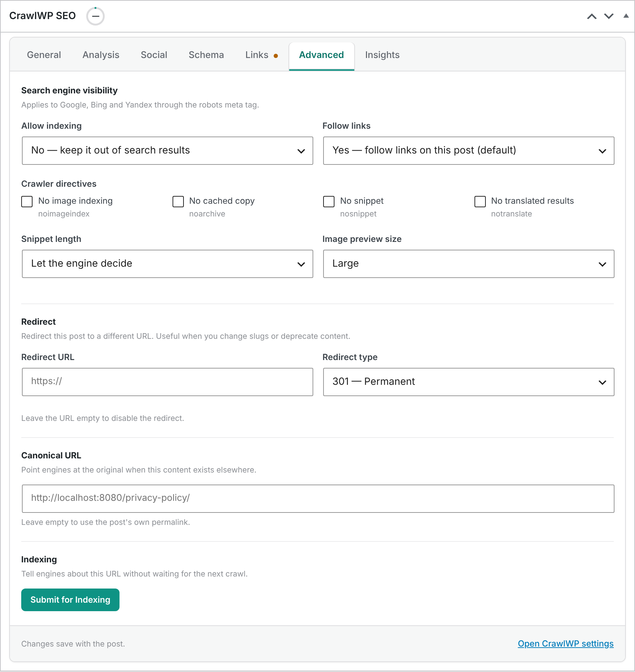Select the Advanced tab
Viewport: 635px width, 672px height.
[x=321, y=56]
